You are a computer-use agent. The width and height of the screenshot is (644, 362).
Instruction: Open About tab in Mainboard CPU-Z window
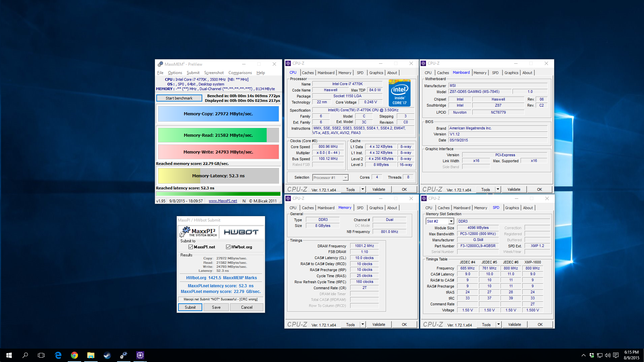(527, 73)
